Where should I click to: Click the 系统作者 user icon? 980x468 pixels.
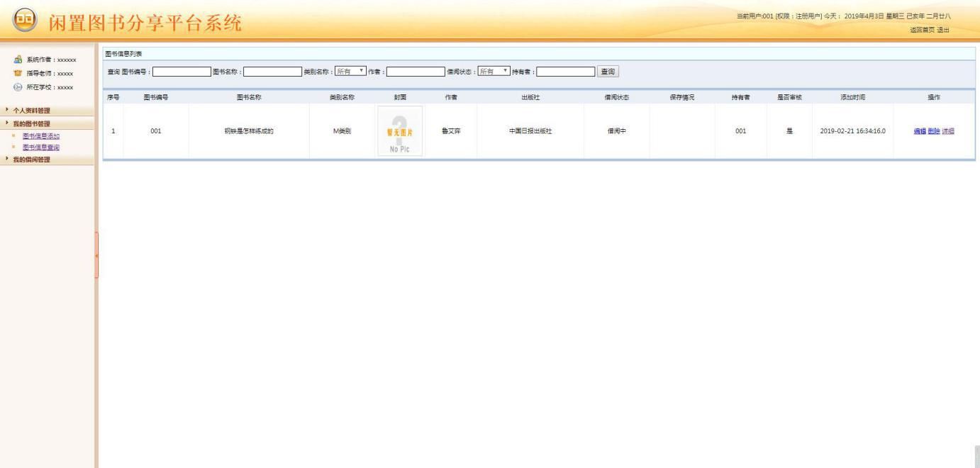pyautogui.click(x=17, y=61)
